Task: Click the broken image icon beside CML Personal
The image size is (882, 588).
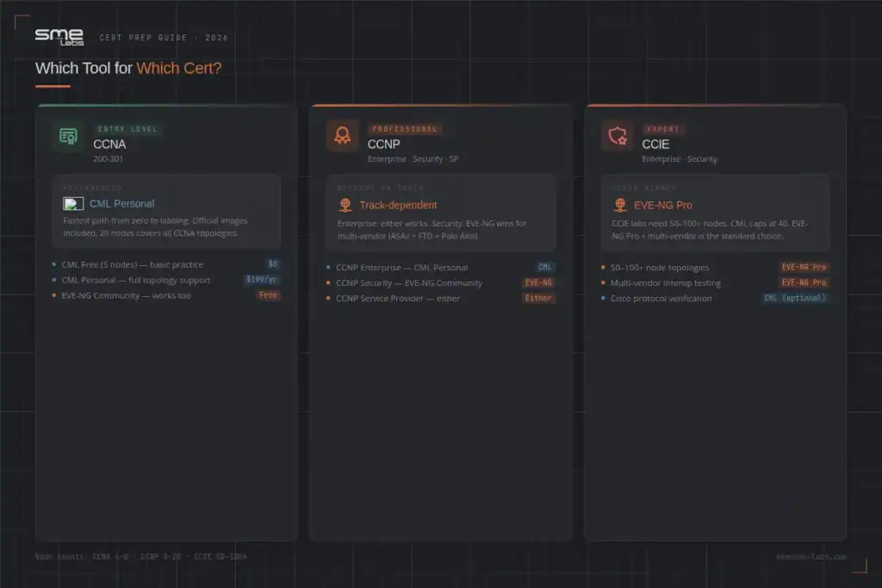Action: (x=73, y=203)
